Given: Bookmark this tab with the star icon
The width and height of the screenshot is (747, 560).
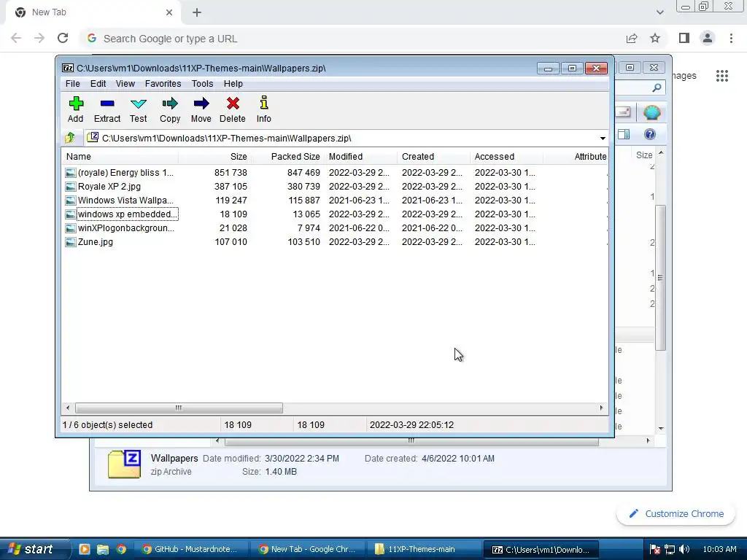Looking at the screenshot, I should tap(655, 38).
